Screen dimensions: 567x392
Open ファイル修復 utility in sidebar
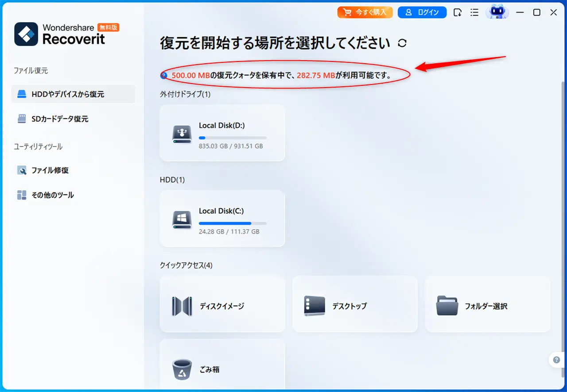click(73, 170)
